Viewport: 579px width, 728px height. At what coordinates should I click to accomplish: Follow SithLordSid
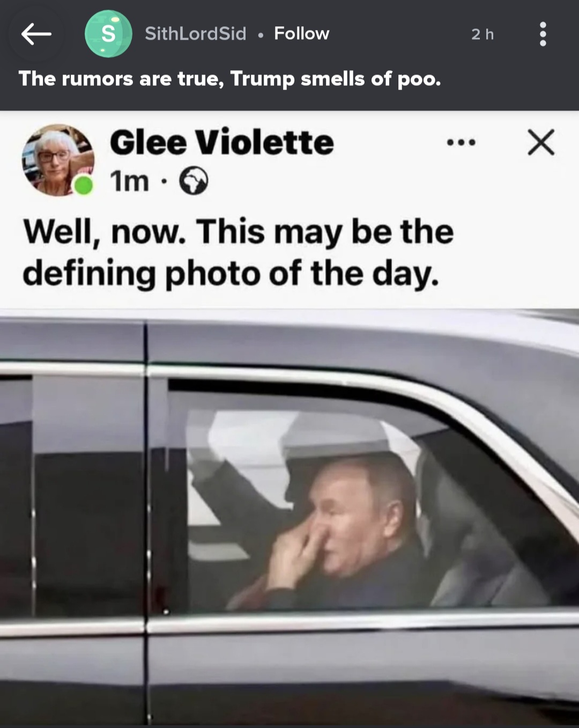(x=302, y=33)
